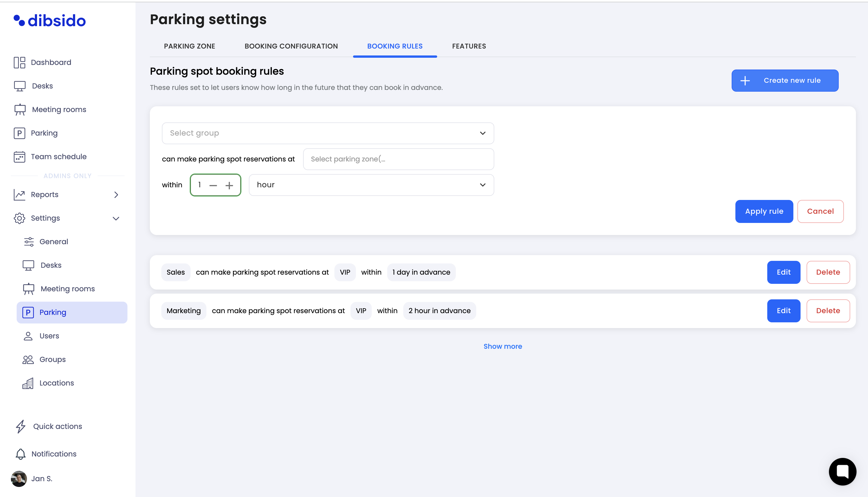Click the Show more link

[x=502, y=346]
